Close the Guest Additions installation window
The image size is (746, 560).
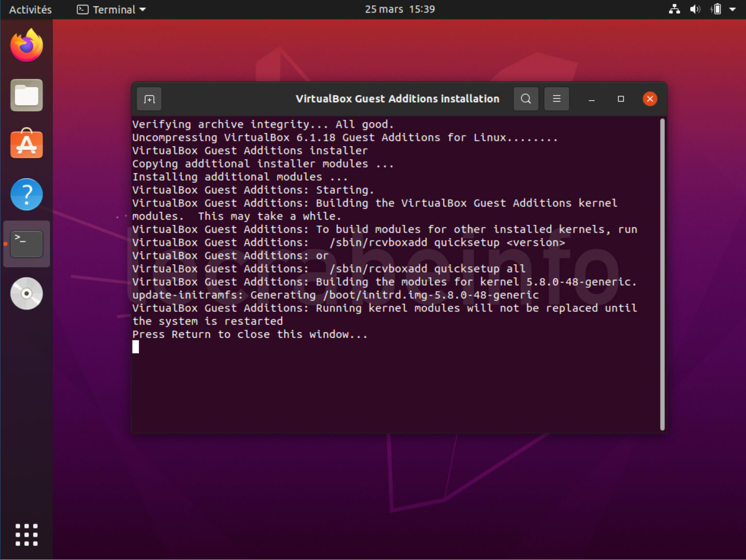point(650,99)
